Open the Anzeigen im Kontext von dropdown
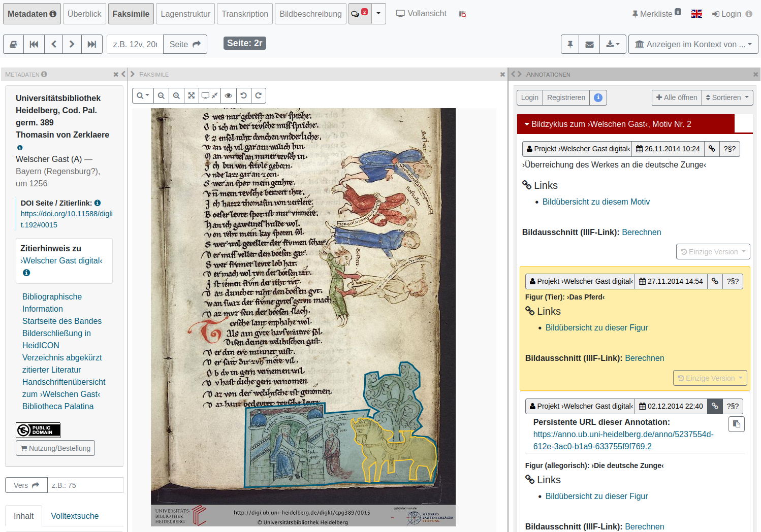 click(x=693, y=44)
